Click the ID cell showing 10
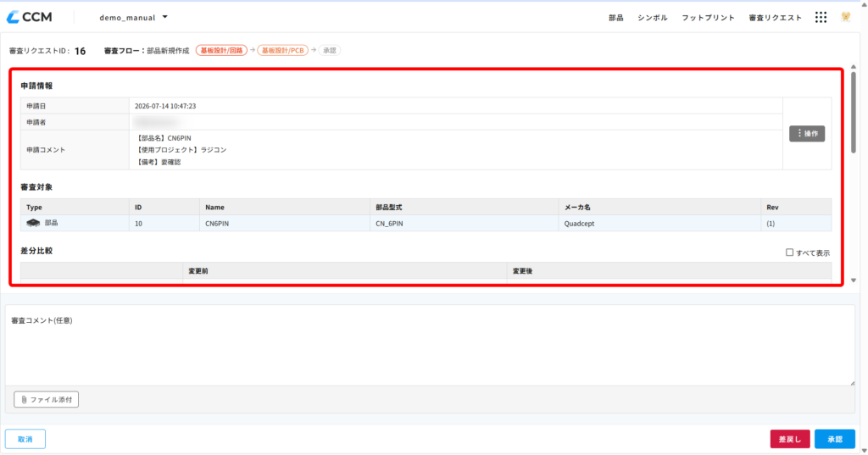 (164, 223)
